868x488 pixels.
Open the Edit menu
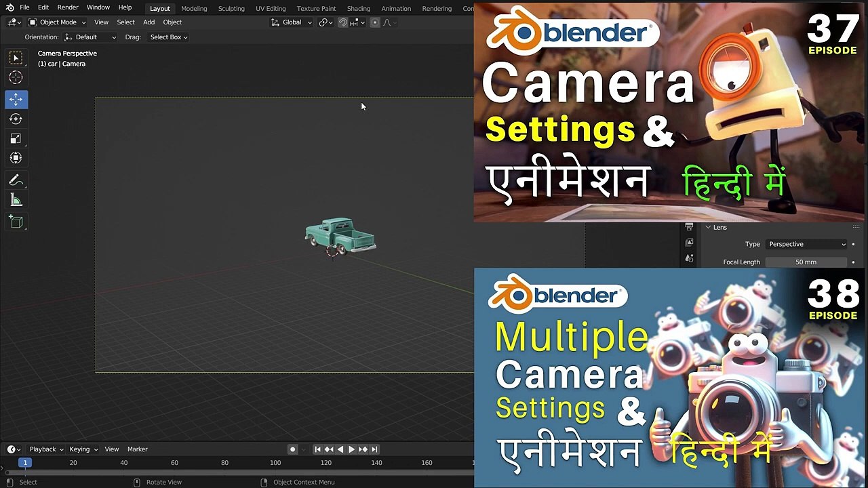(43, 7)
